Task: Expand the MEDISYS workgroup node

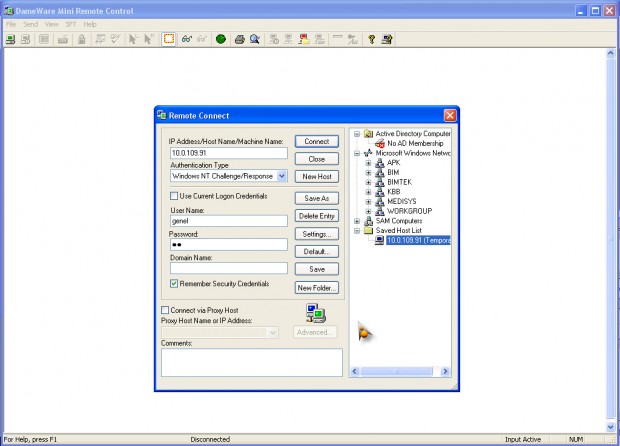Action: [x=368, y=201]
